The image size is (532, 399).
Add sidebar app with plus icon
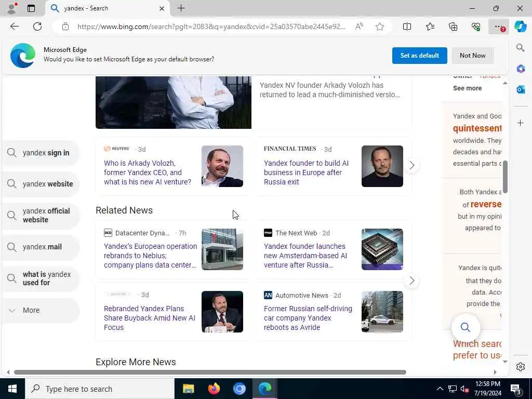click(521, 123)
